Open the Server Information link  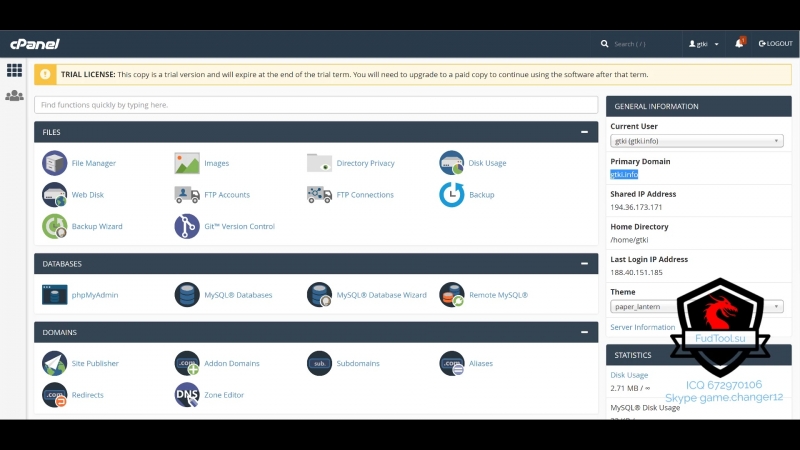click(x=642, y=327)
